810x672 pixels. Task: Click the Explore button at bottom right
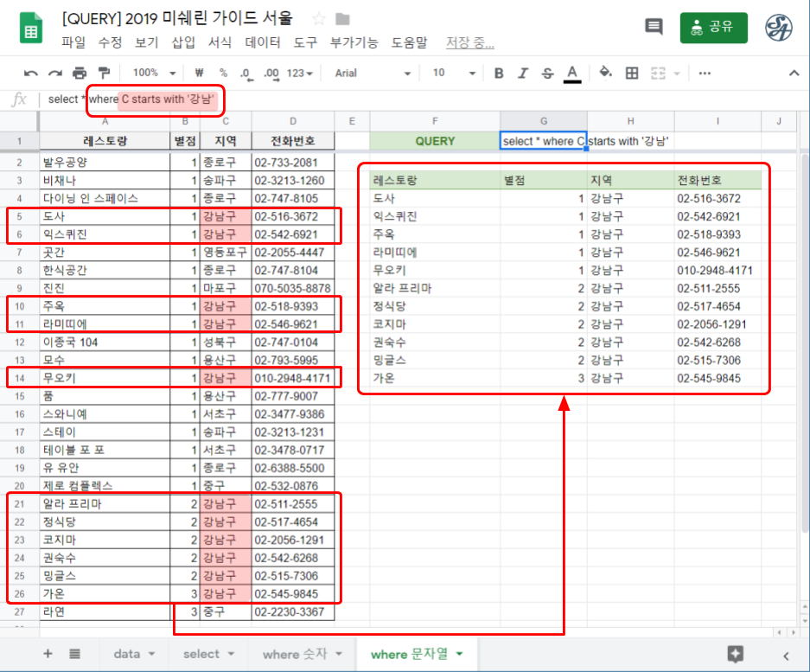pyautogui.click(x=735, y=654)
